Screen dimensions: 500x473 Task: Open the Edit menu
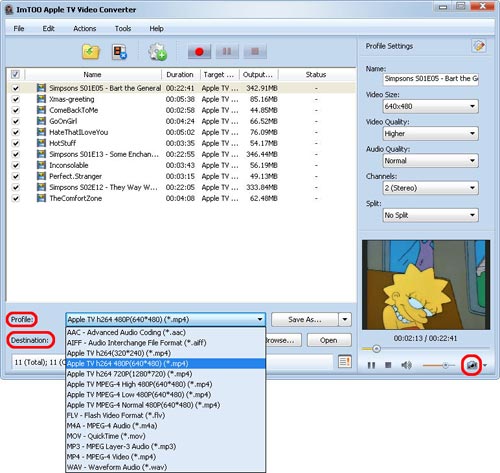click(48, 28)
